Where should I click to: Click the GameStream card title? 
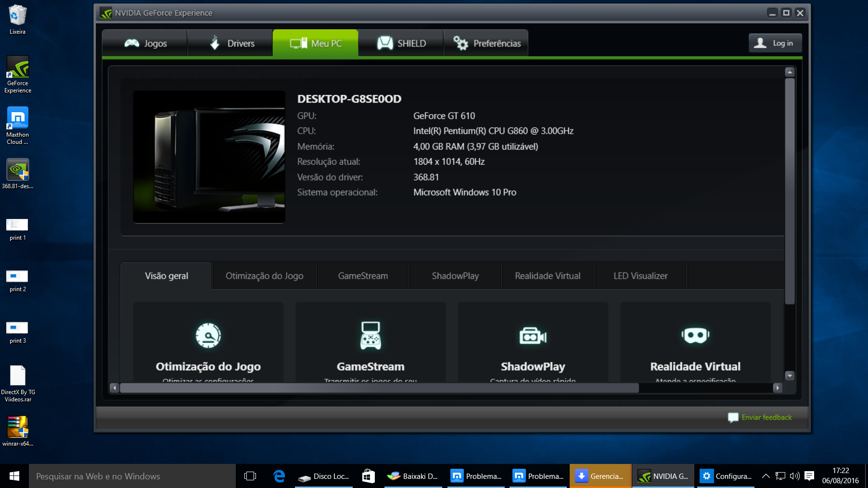tap(370, 367)
